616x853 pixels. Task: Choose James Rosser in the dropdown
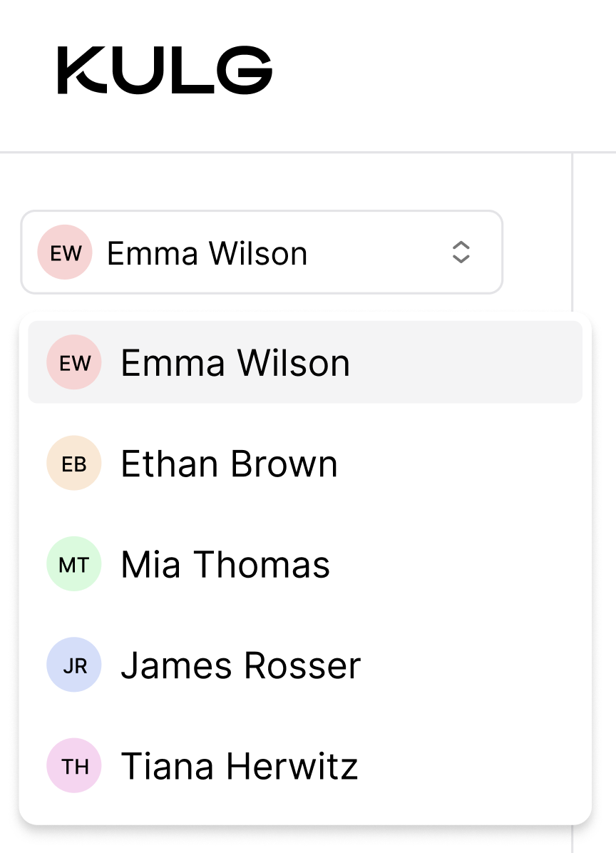click(x=240, y=665)
